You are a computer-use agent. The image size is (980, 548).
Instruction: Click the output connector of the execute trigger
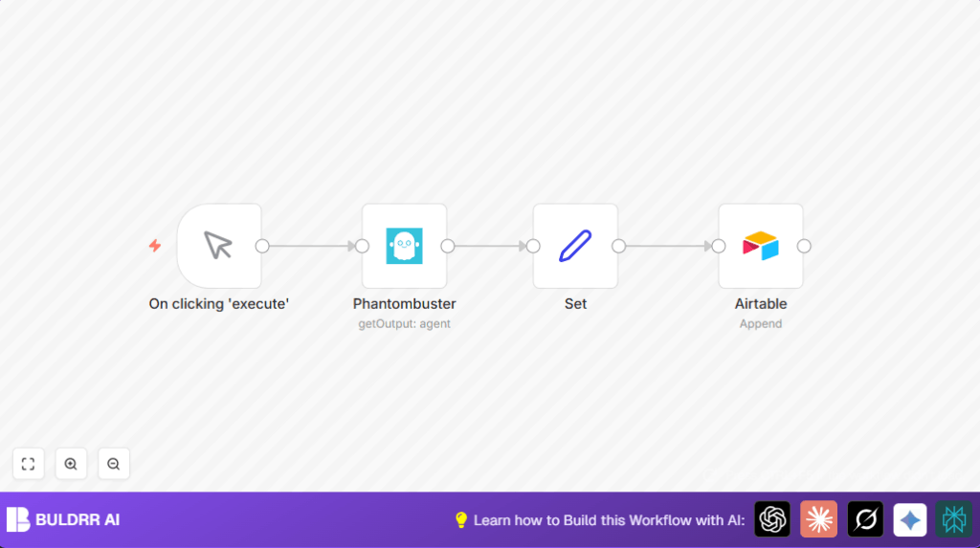point(262,246)
